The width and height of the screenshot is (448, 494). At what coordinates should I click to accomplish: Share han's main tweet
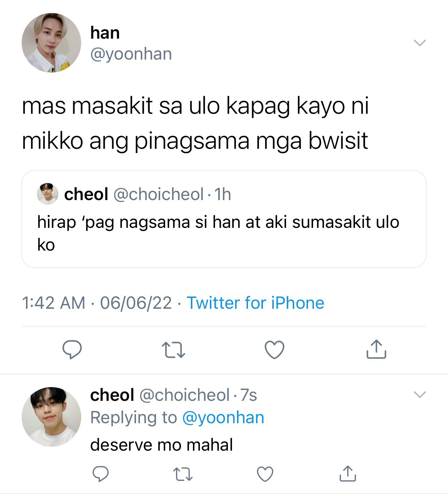pos(376,349)
